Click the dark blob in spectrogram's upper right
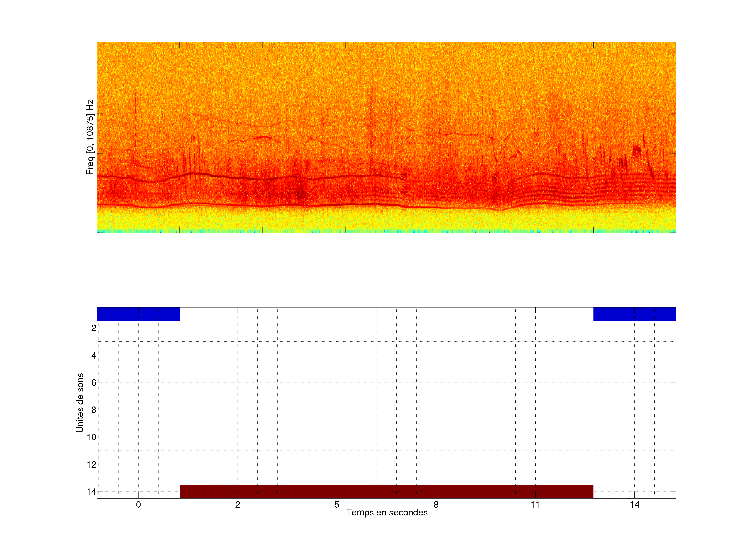The width and height of the screenshot is (747, 560). 637,151
